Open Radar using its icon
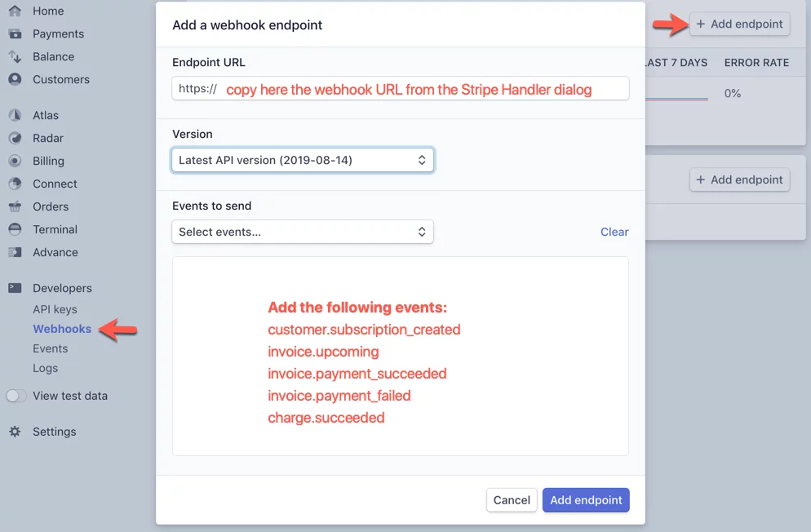The image size is (811, 532). [15, 139]
